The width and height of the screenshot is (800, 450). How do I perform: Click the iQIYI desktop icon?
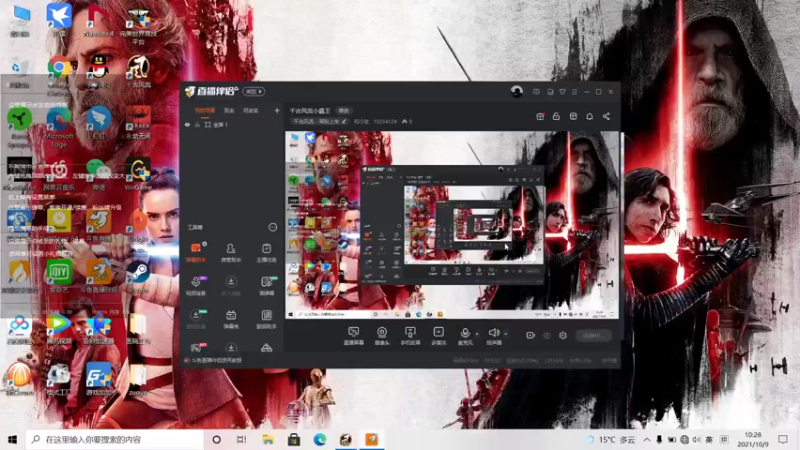click(59, 276)
